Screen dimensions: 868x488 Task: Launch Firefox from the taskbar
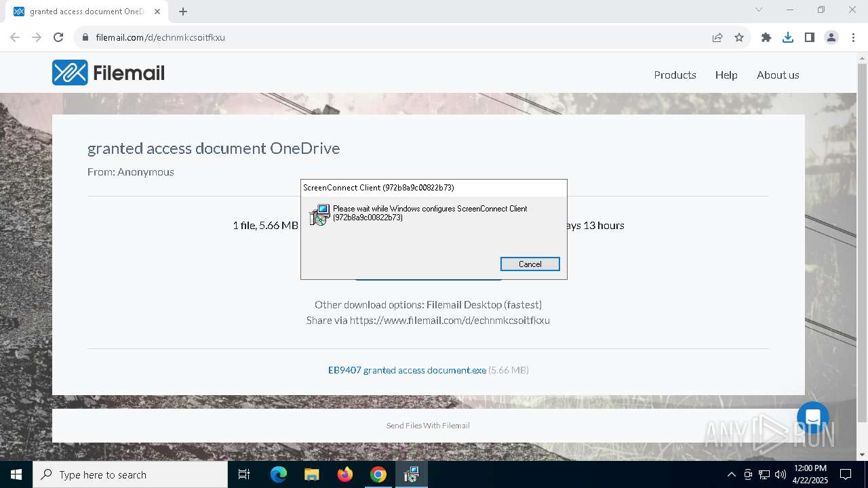[x=345, y=474]
